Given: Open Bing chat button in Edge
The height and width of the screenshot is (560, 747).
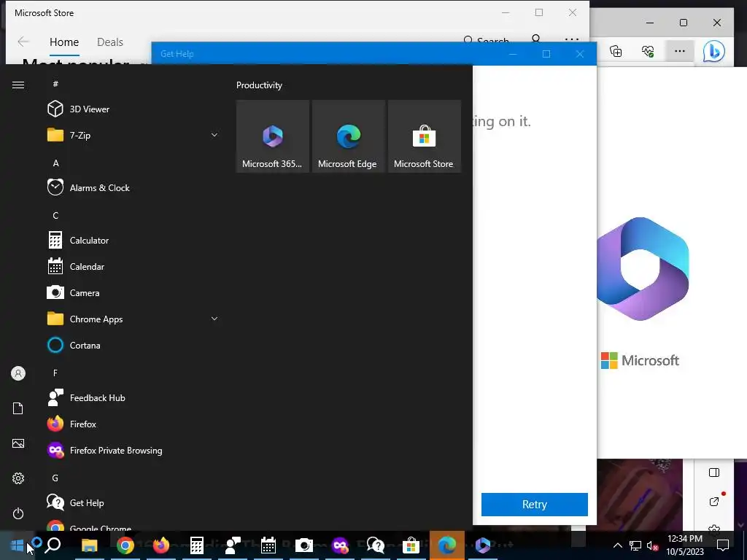Looking at the screenshot, I should coord(714,51).
